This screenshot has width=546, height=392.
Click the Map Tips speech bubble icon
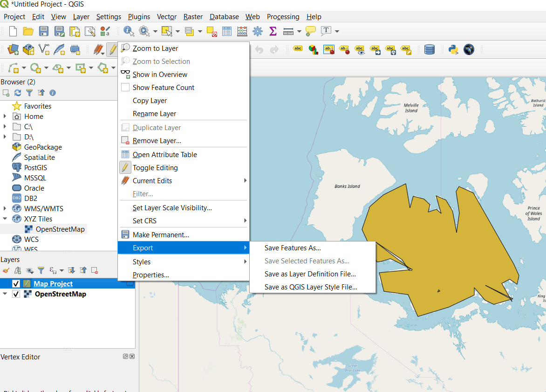pyautogui.click(x=310, y=31)
